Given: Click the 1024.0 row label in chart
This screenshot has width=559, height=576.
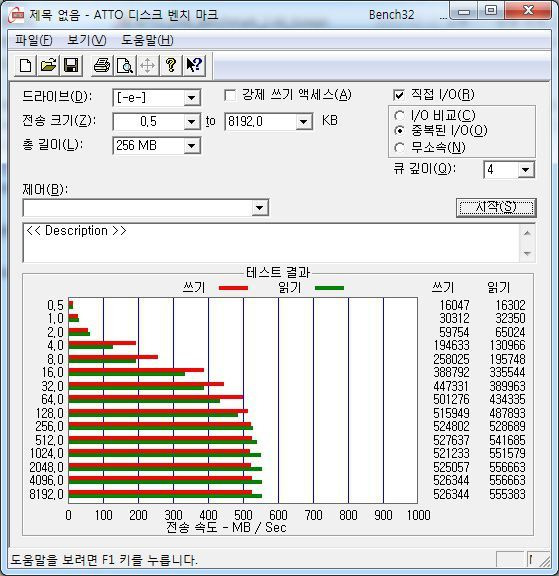Looking at the screenshot, I should (x=47, y=453).
